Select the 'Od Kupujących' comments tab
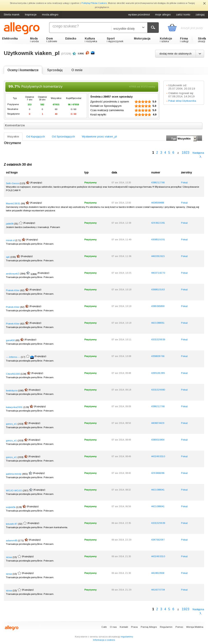This screenshot has height=644, width=208. 36,136
